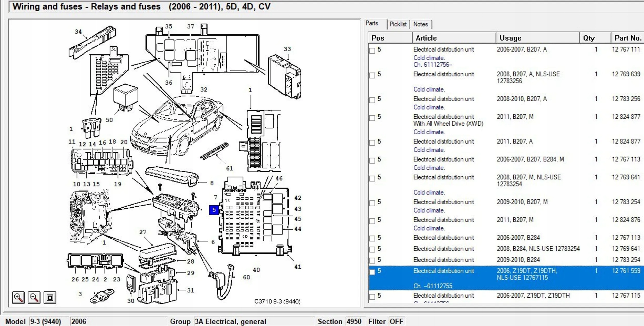644x326 pixels.
Task: Click callout number 41 in the diagram
Action: pyautogui.click(x=298, y=267)
